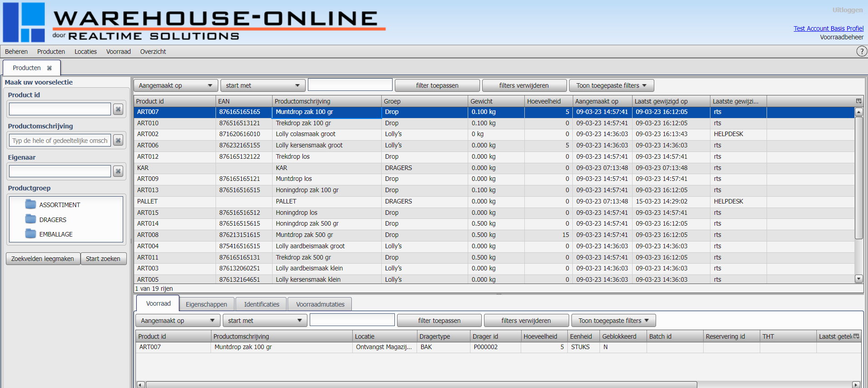Image resolution: width=868 pixels, height=388 pixels.
Task: Open top 'Aangemaakt op' filter field dropdown
Action: point(176,85)
